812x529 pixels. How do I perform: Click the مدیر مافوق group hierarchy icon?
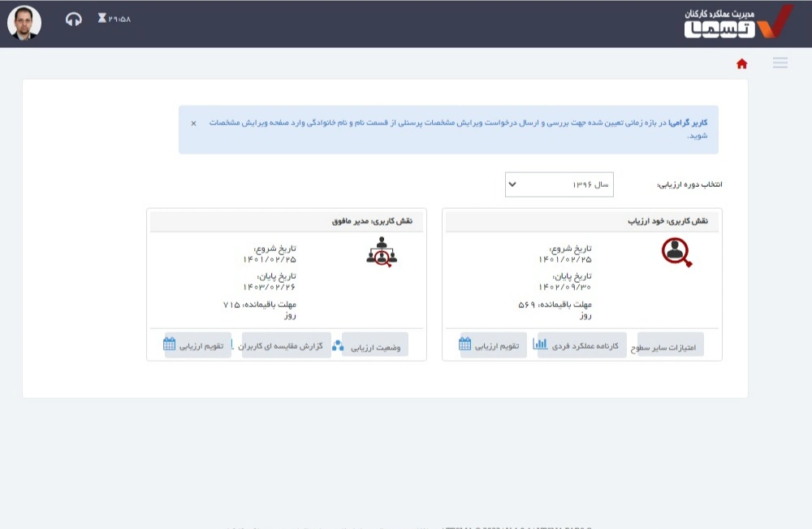tap(381, 253)
